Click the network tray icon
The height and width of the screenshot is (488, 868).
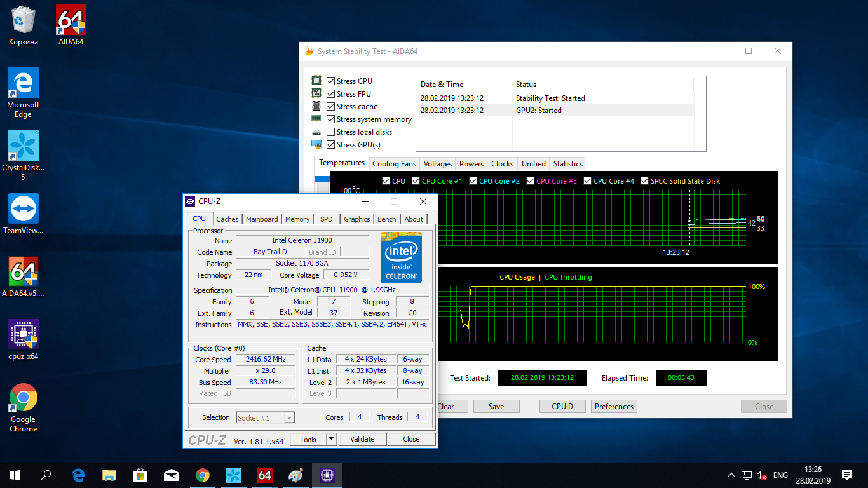[x=747, y=475]
